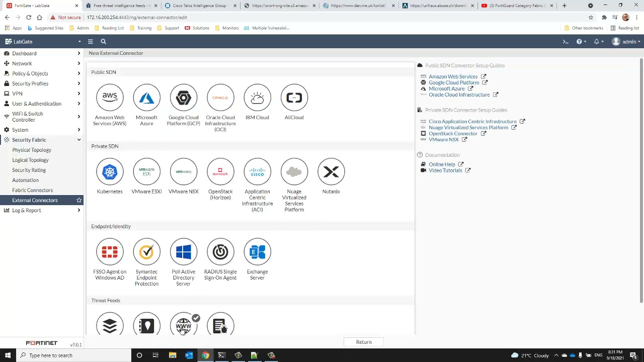
Task: Open Security Rating page
Action: [29, 170]
